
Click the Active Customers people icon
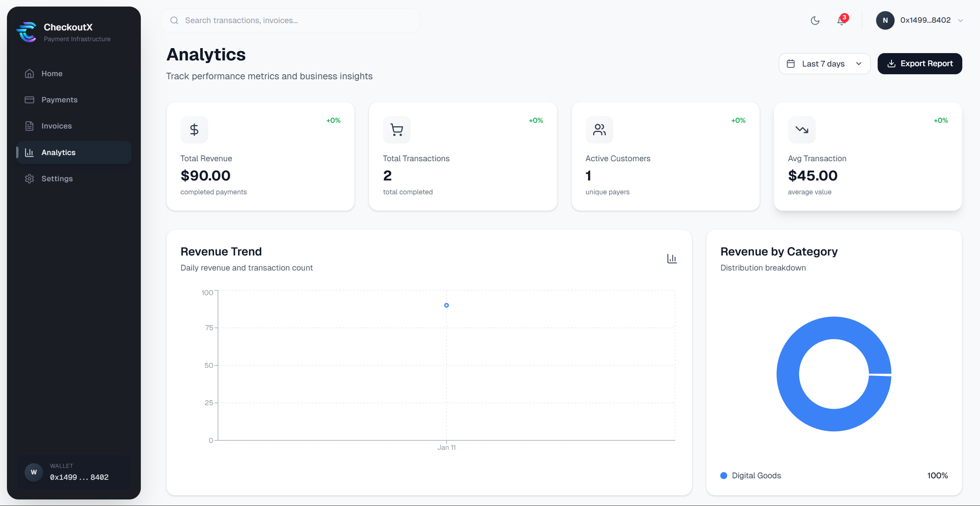(x=599, y=130)
